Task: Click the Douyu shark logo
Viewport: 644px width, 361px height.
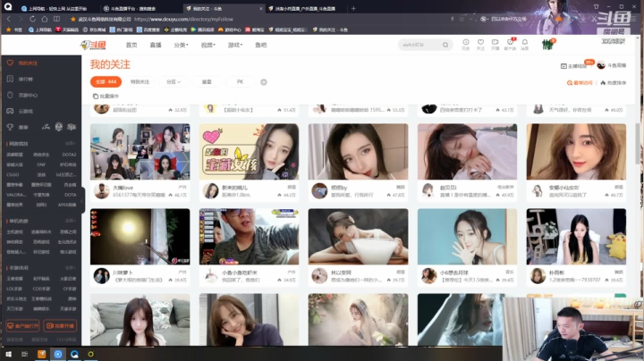Action: [x=93, y=45]
